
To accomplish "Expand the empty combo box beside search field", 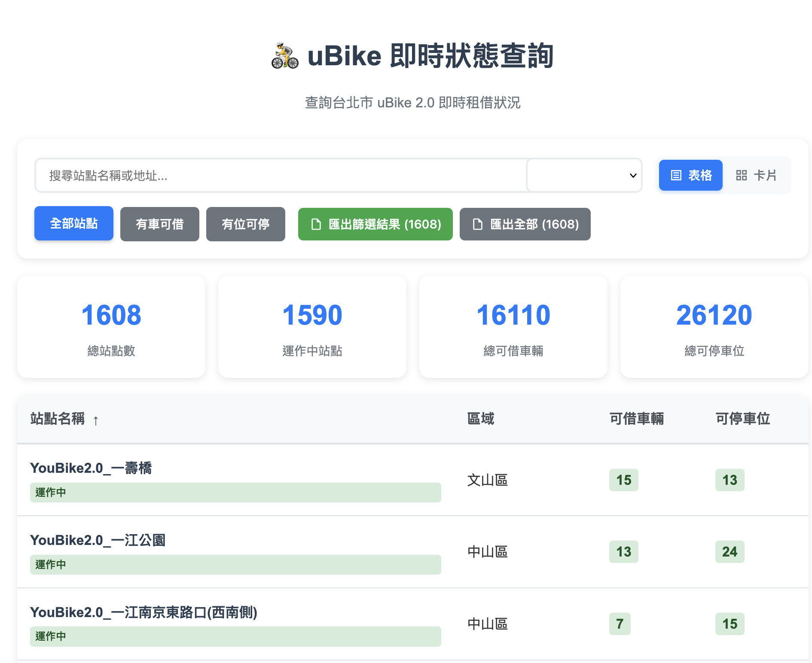I will point(584,175).
